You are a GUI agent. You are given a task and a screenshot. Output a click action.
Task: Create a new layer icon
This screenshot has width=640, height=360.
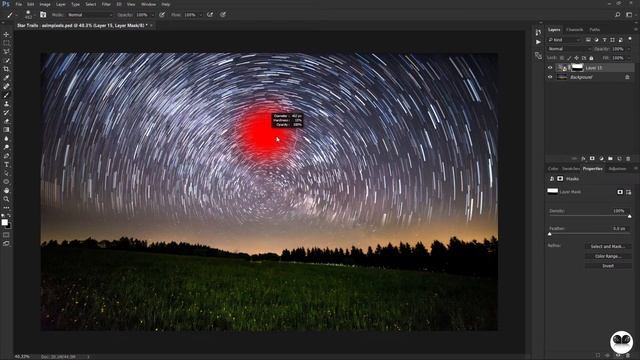[619, 158]
